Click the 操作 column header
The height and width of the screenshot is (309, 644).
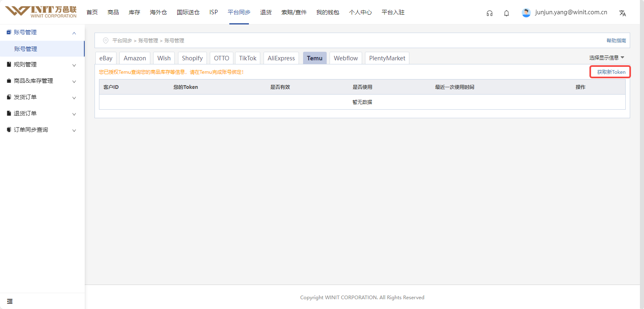(x=580, y=87)
